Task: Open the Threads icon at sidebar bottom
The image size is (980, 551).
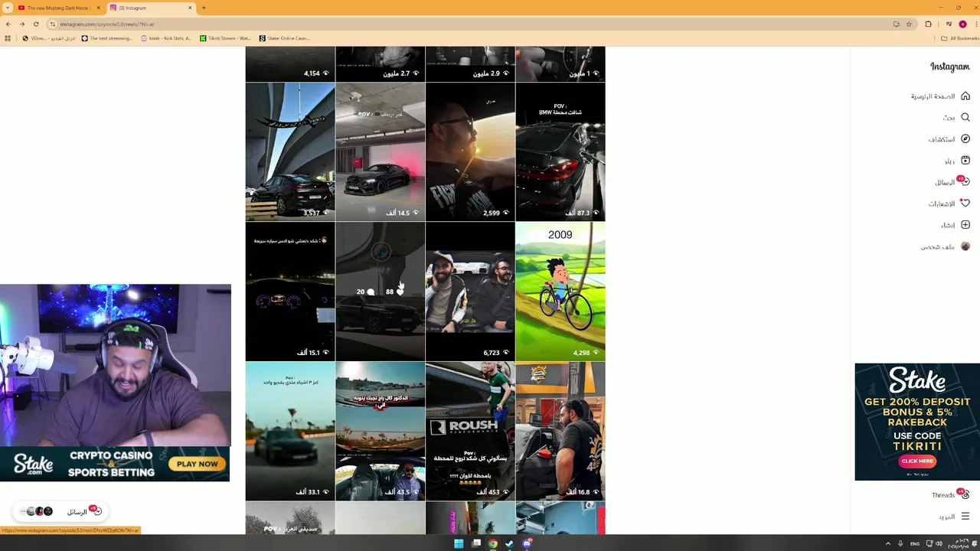Action: (965, 494)
